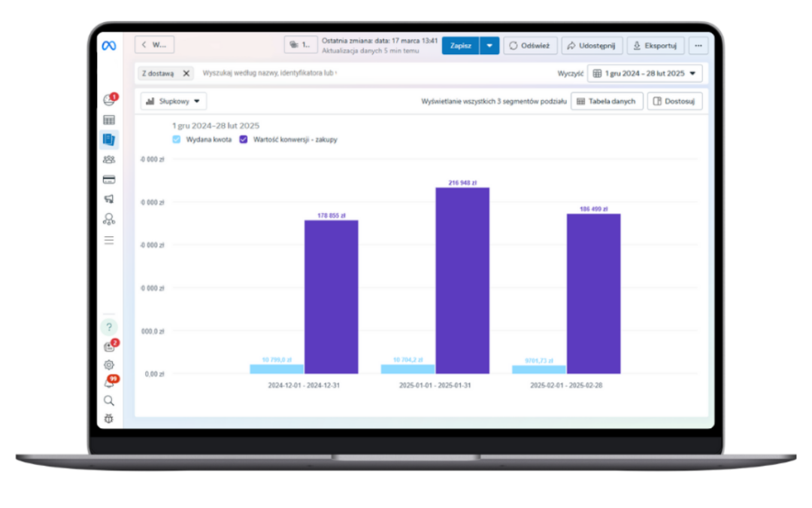Open the Audiences people icon in sidebar
Screen dimensions: 812x508
click(x=109, y=160)
